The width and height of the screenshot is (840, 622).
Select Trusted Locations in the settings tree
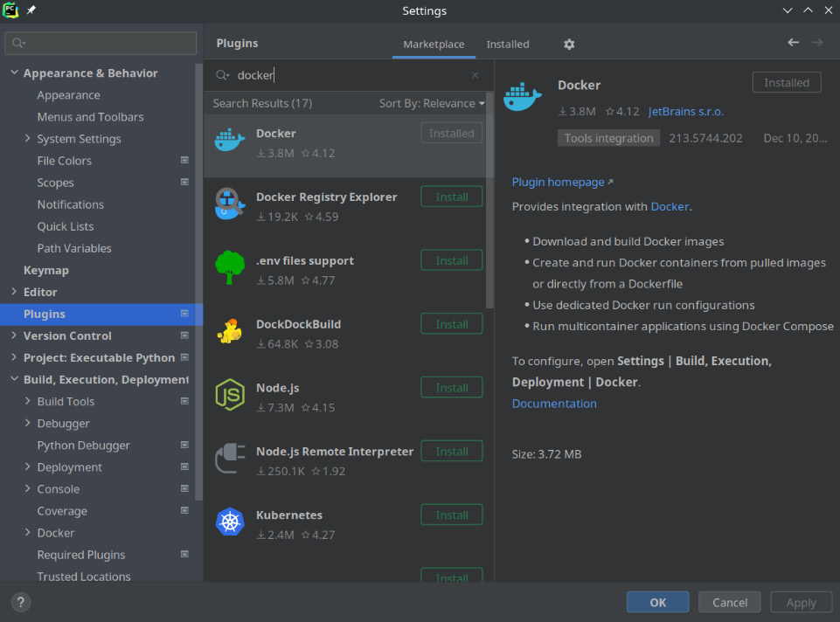click(x=84, y=577)
